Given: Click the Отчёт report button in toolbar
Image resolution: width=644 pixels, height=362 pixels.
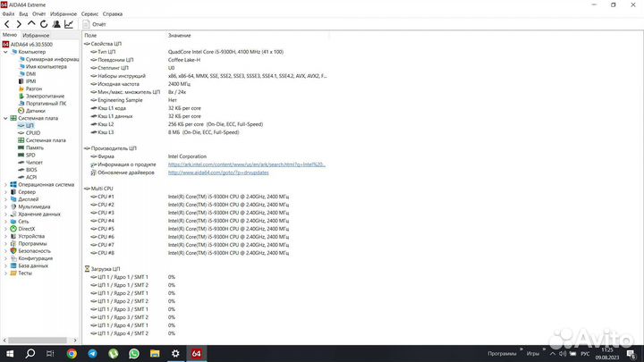Looking at the screenshot, I should (x=95, y=24).
